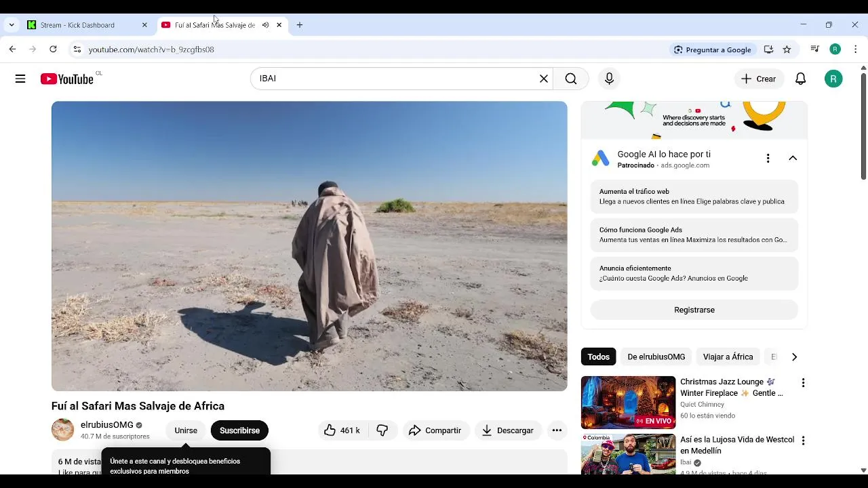Open Cómo funciona Google Ads link
Image resolution: width=868 pixels, height=488 pixels.
(694, 235)
